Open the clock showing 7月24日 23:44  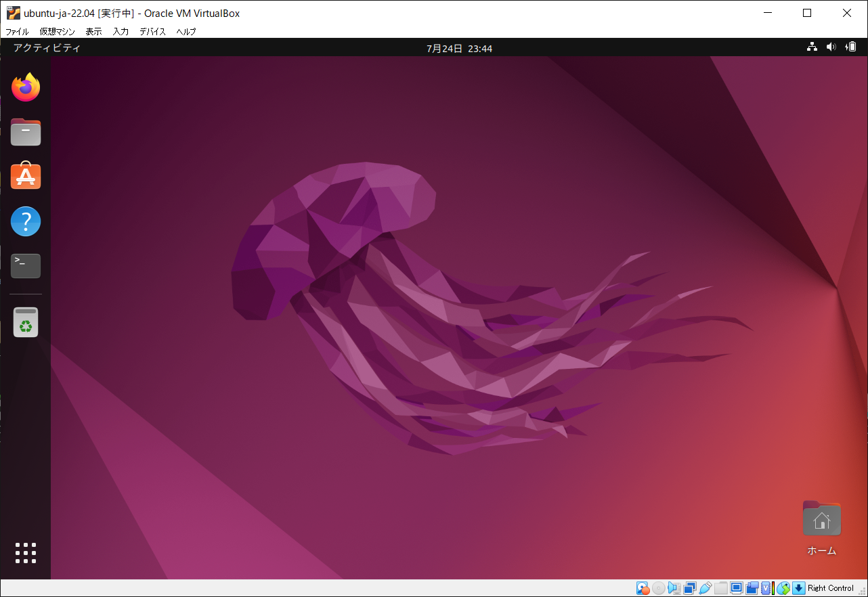click(x=459, y=48)
